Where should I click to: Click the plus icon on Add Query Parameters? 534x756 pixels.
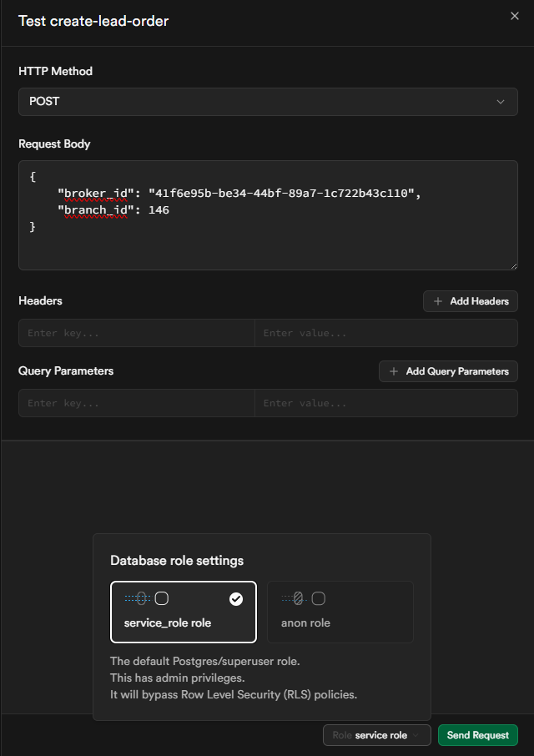[394, 371]
